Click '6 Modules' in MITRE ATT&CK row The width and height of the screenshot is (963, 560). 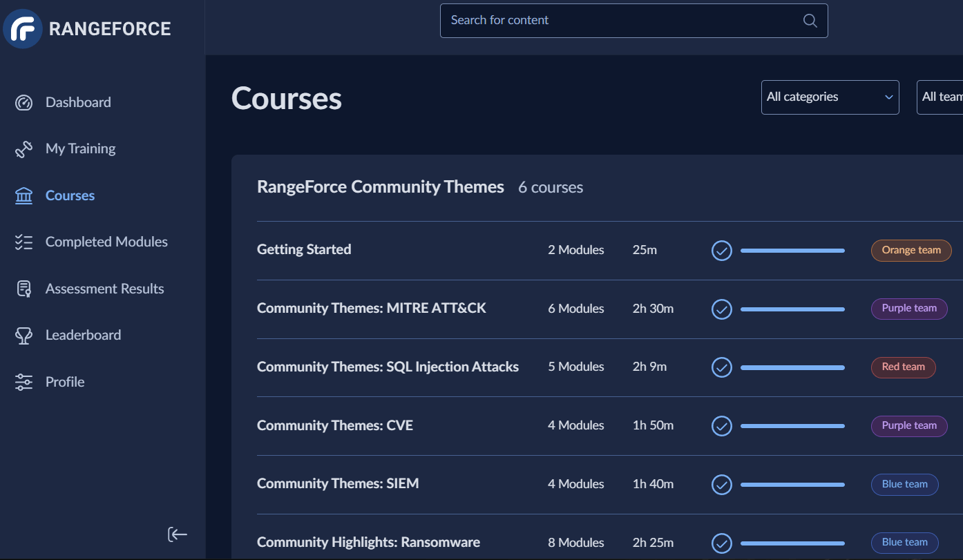[x=576, y=309]
